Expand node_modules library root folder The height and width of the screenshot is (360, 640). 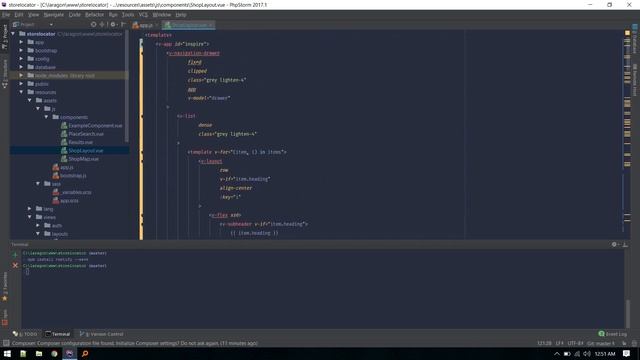point(21,76)
